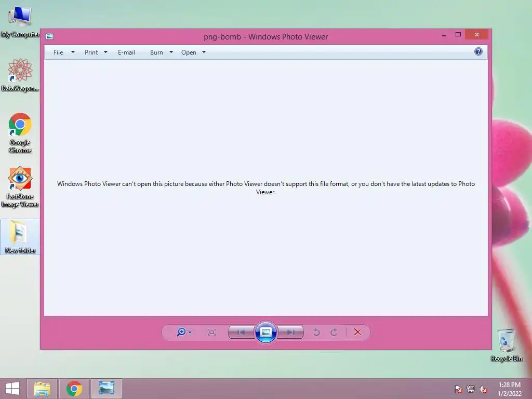Expand the Burn dropdown arrow
The height and width of the screenshot is (399, 532).
pyautogui.click(x=171, y=52)
